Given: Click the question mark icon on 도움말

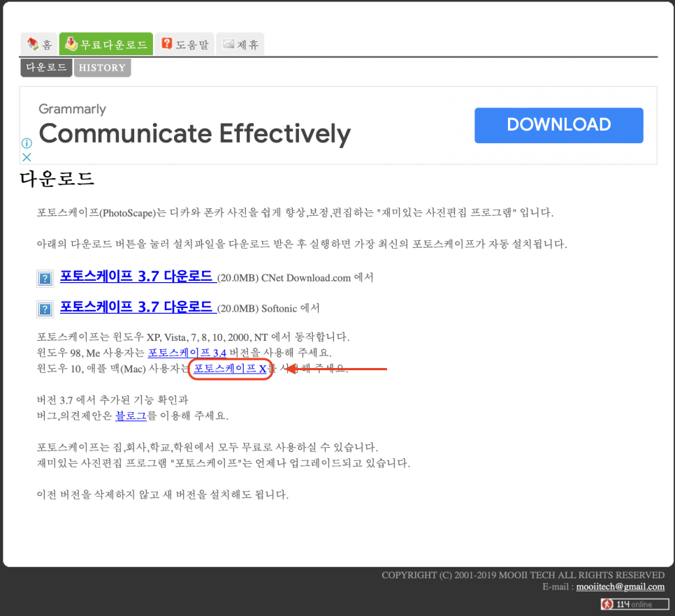Looking at the screenshot, I should pyautogui.click(x=166, y=43).
